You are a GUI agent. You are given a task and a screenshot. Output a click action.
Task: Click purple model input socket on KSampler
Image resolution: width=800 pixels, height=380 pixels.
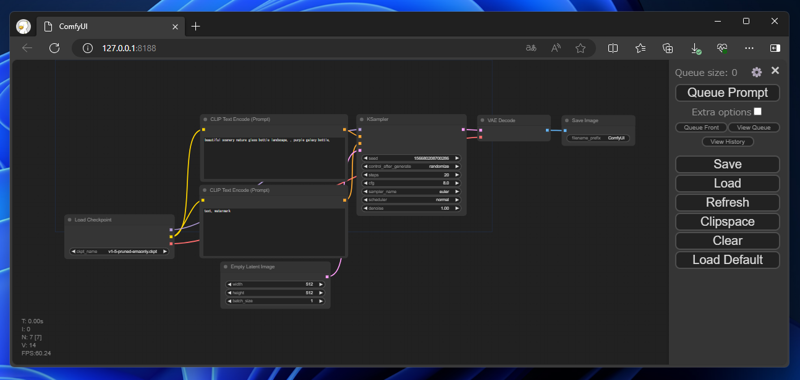(360, 130)
